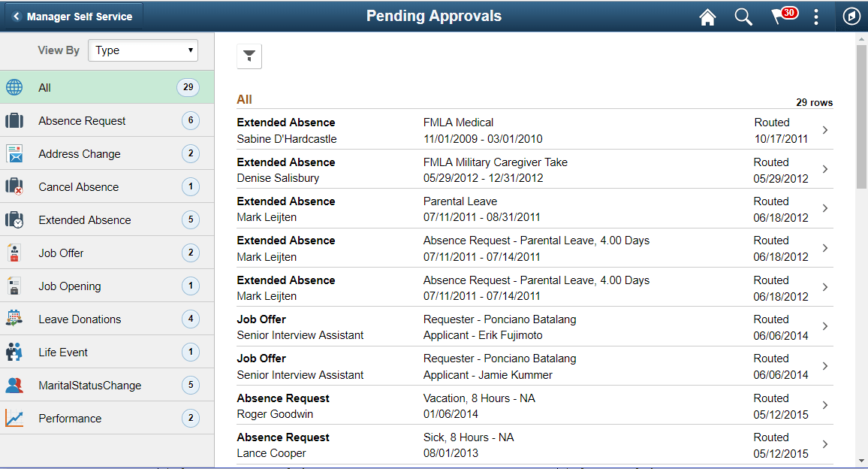The height and width of the screenshot is (469, 868).
Task: Open the Home icon in the header
Action: pos(707,16)
